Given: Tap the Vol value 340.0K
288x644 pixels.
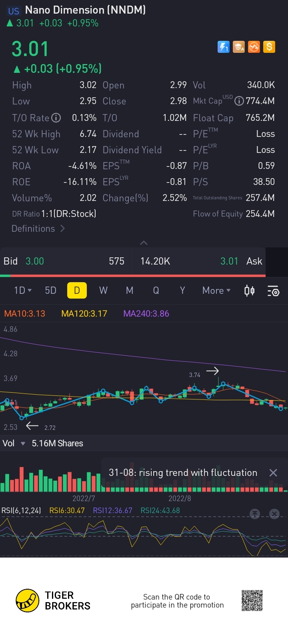Looking at the screenshot, I should [261, 85].
